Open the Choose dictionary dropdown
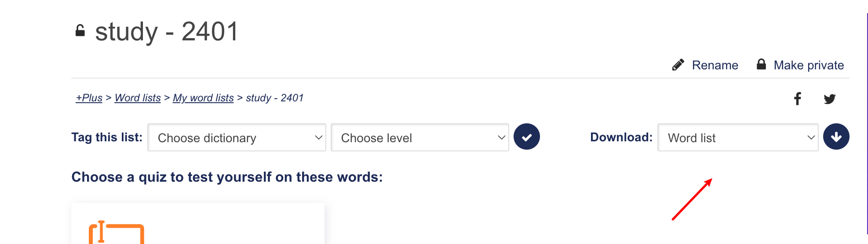Viewport: 868px width, 244px height. [x=237, y=138]
